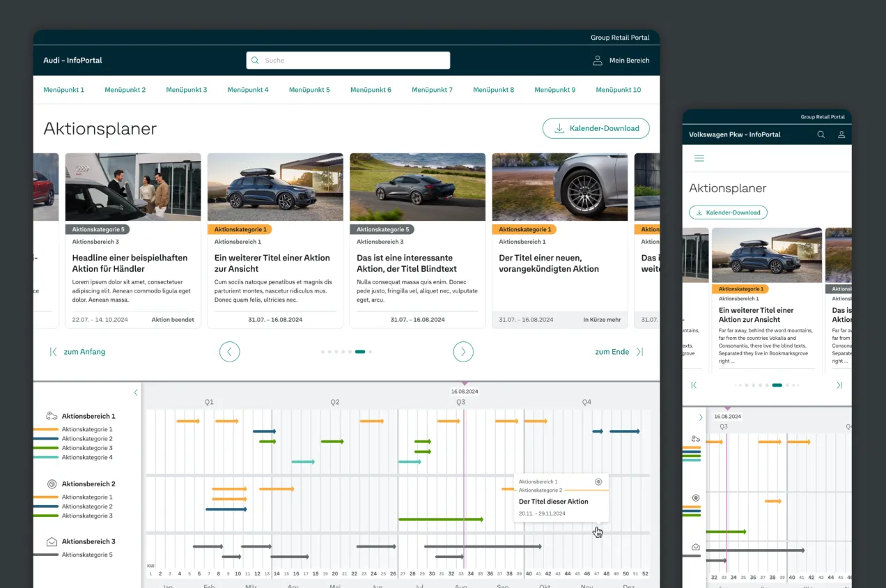This screenshot has width=886, height=588.
Task: Click the Kalender-Download button
Action: pos(596,128)
